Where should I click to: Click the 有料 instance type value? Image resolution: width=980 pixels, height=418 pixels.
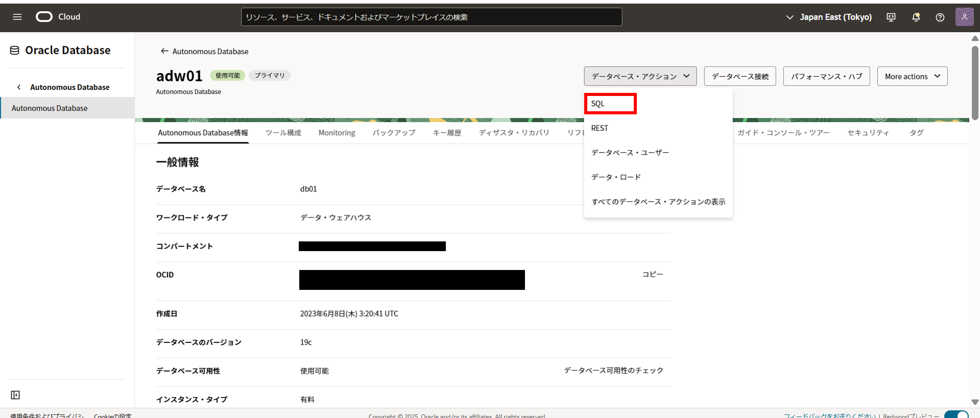tap(307, 399)
